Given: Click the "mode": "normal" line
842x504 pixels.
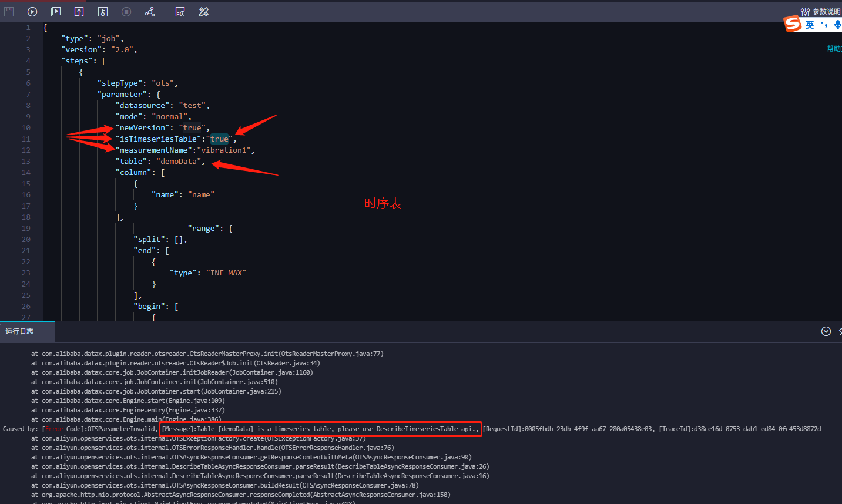Looking at the screenshot, I should (x=153, y=116).
